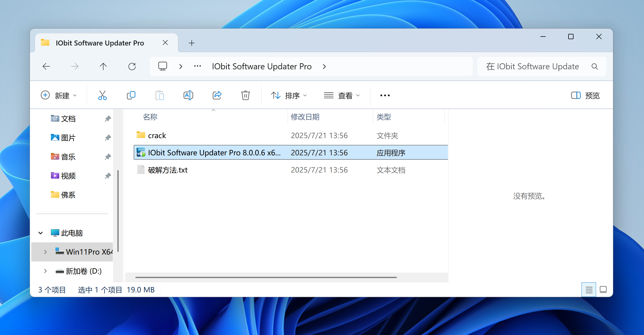
Task: Toggle the 预览 preview pane
Action: (x=585, y=95)
